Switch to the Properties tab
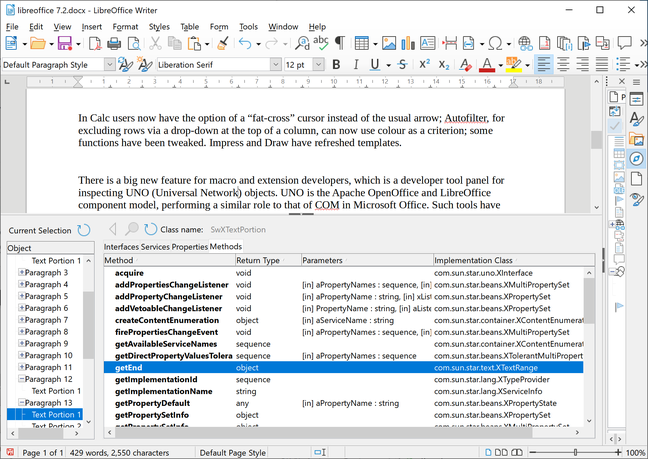 pyautogui.click(x=190, y=247)
